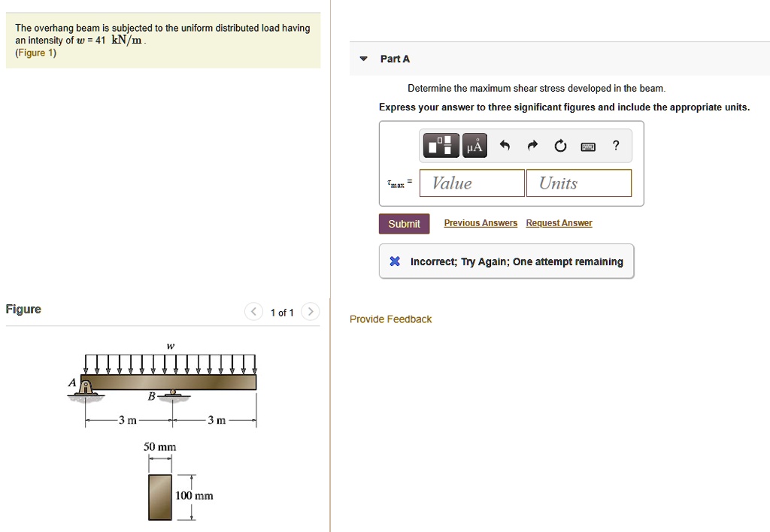Open the keyboard shortcuts icon

588,145
